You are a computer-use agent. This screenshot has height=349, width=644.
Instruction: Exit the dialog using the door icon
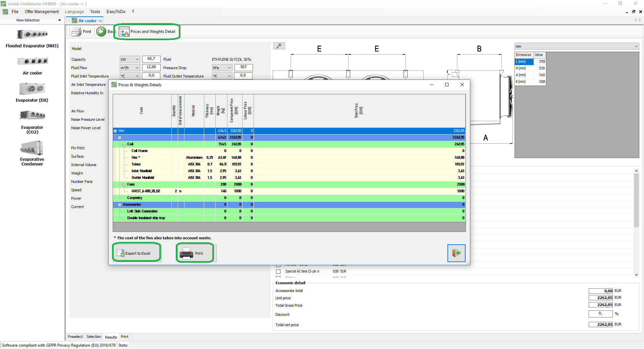456,253
